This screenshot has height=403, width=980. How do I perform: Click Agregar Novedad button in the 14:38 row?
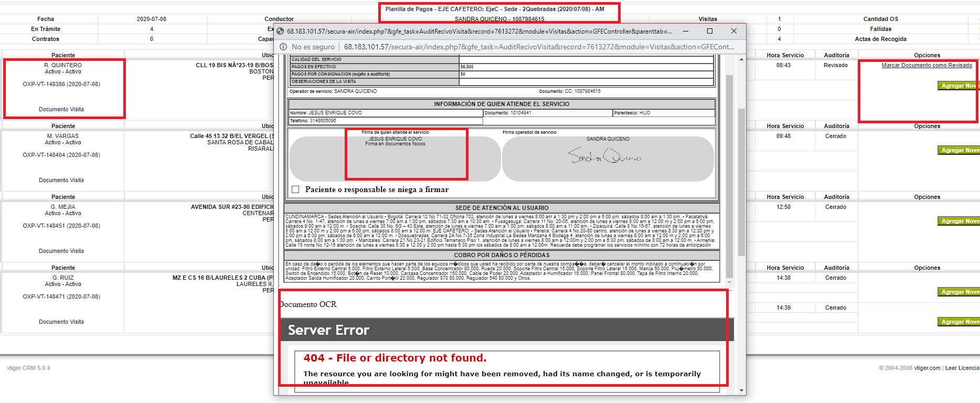tap(958, 292)
